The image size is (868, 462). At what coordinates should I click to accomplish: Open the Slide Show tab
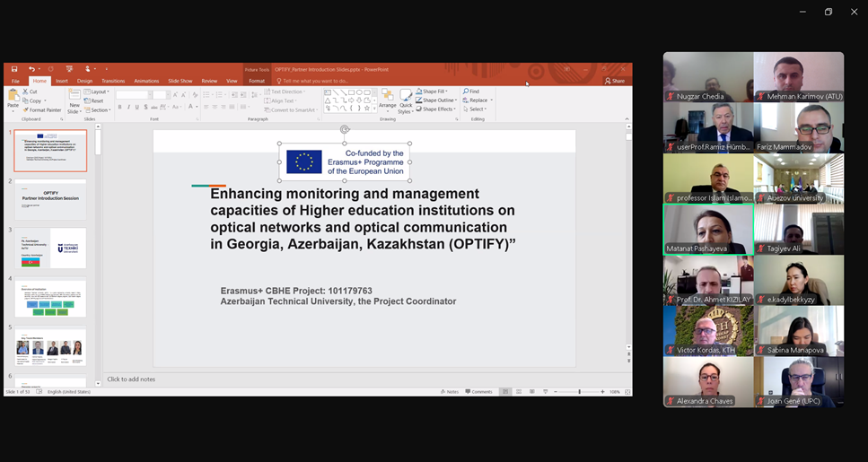pos(180,81)
